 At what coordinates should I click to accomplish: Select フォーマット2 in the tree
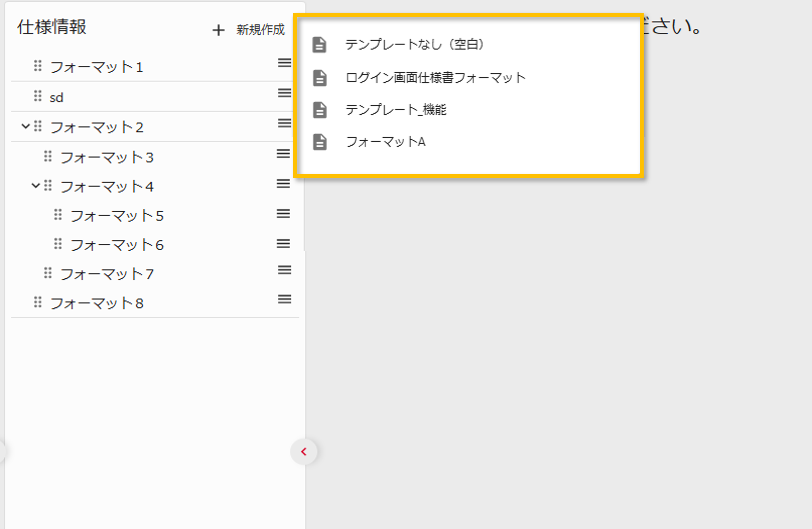click(x=97, y=127)
